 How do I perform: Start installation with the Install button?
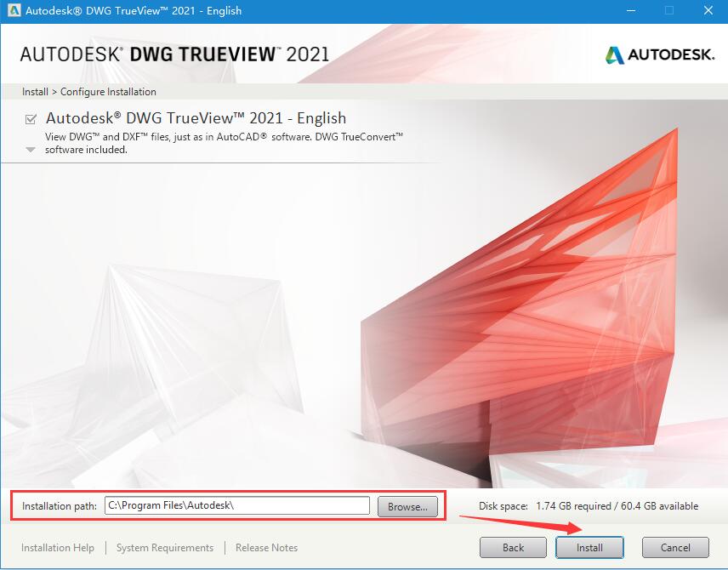pyautogui.click(x=589, y=548)
